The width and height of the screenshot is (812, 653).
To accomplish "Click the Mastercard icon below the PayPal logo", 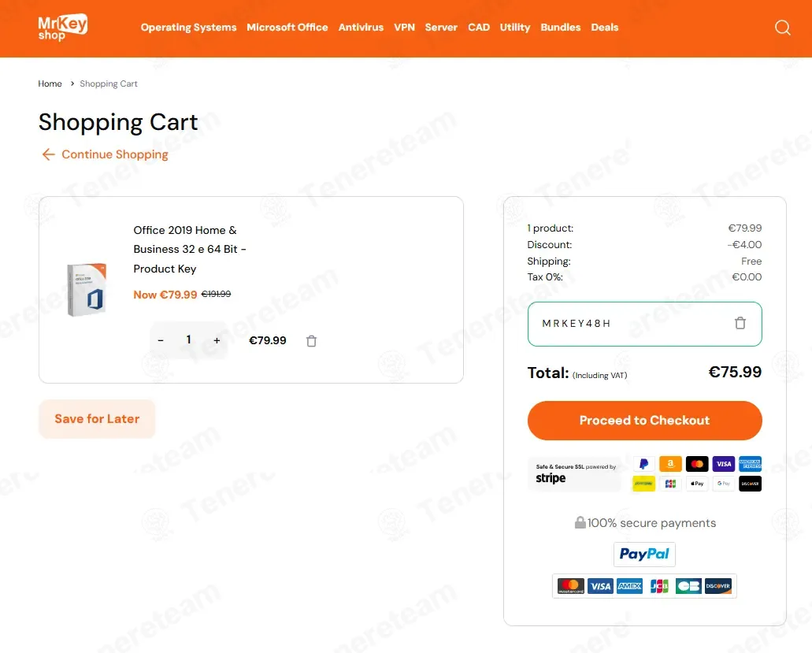I will coord(571,586).
